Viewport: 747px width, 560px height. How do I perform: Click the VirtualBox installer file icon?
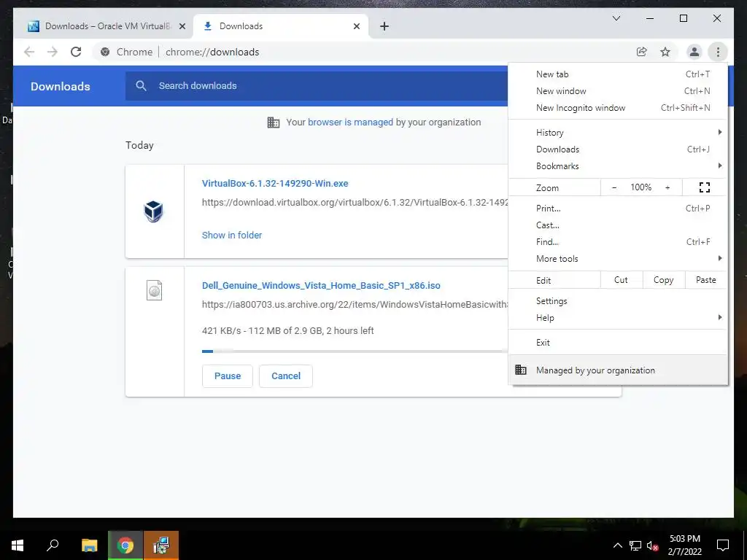point(153,211)
